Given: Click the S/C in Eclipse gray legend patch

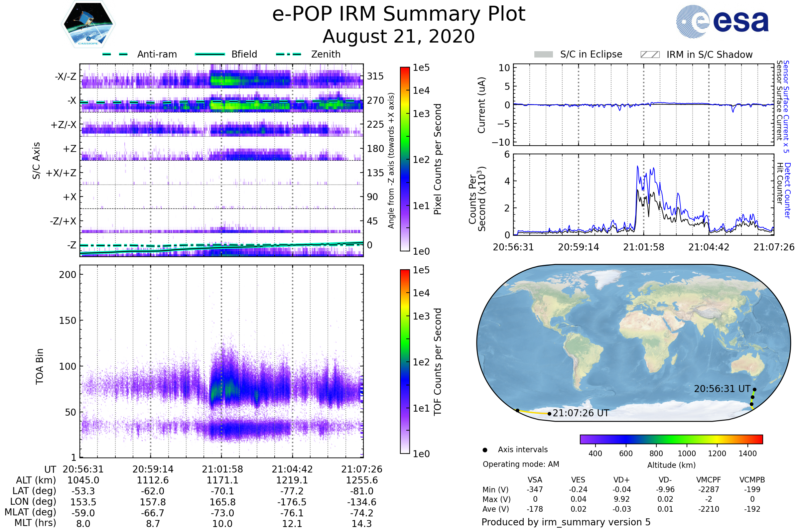Looking at the screenshot, I should pyautogui.click(x=543, y=55).
